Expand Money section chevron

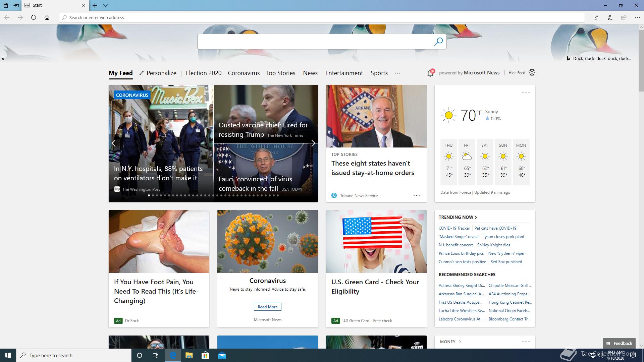click(x=460, y=342)
